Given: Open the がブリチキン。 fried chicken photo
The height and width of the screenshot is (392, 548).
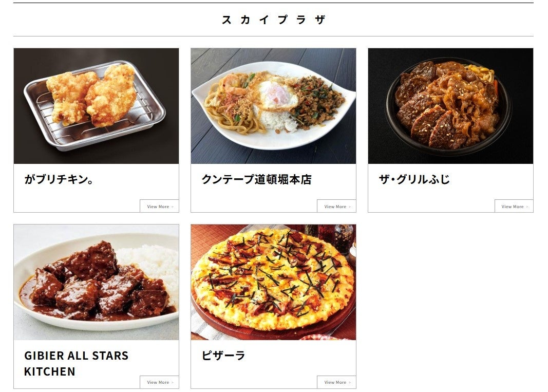Looking at the screenshot, I should pyautogui.click(x=96, y=106).
